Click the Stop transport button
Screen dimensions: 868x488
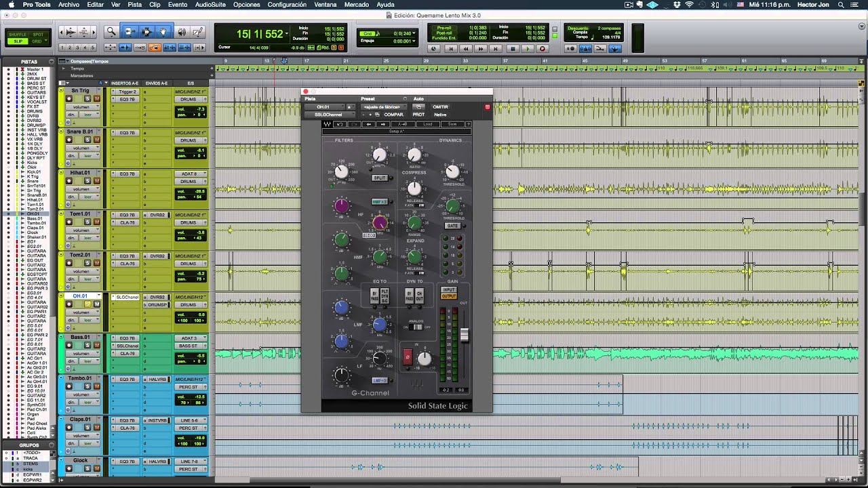(513, 49)
